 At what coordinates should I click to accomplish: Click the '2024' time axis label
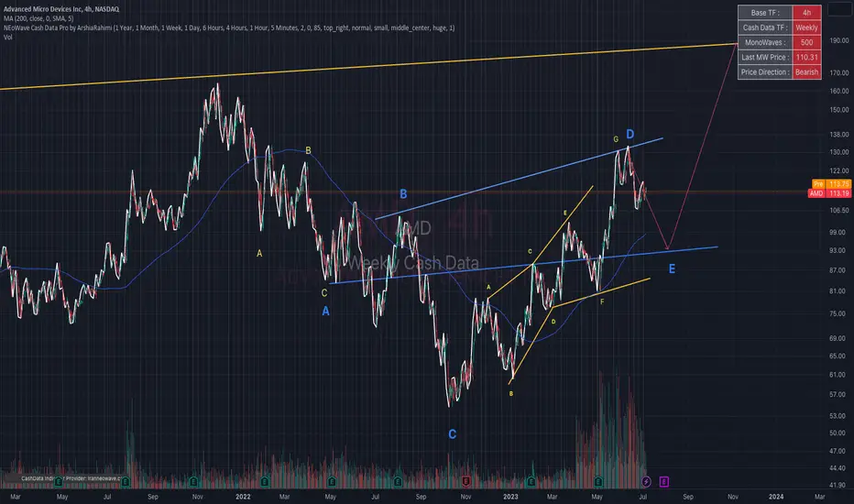[776, 497]
